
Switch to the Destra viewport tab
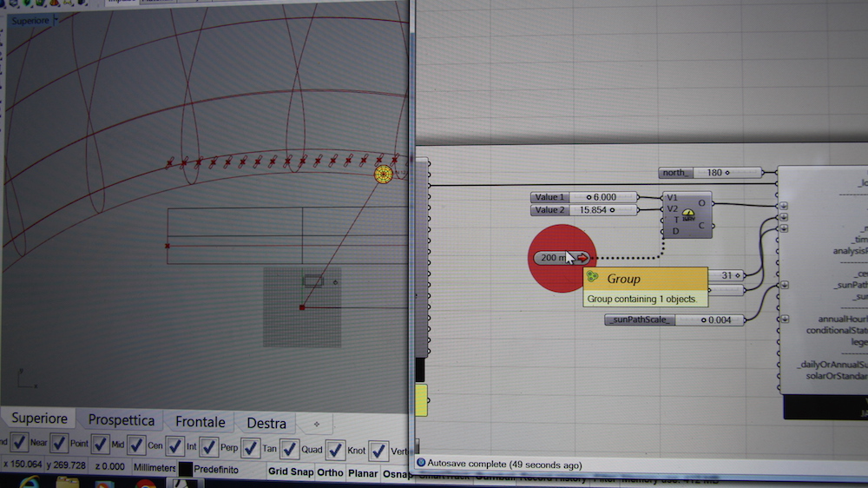click(x=266, y=423)
